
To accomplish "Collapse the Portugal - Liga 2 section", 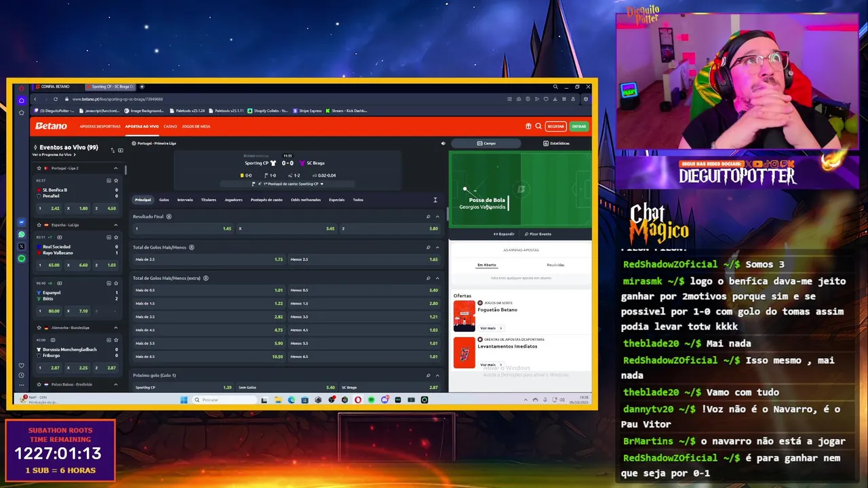I will 116,168.
